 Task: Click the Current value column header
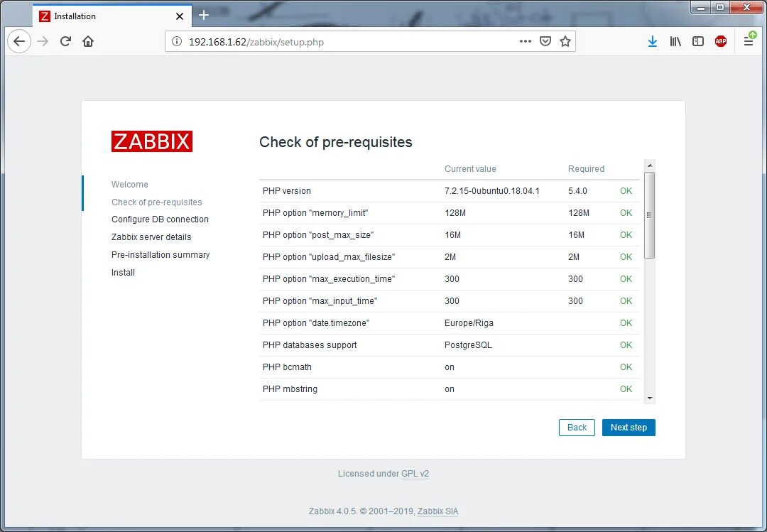pyautogui.click(x=470, y=169)
